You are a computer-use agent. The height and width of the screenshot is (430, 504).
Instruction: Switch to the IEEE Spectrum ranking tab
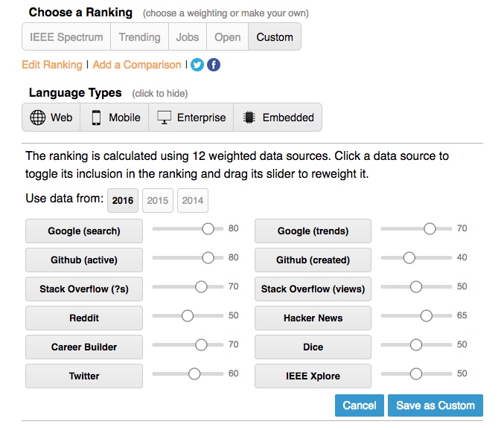(x=66, y=36)
